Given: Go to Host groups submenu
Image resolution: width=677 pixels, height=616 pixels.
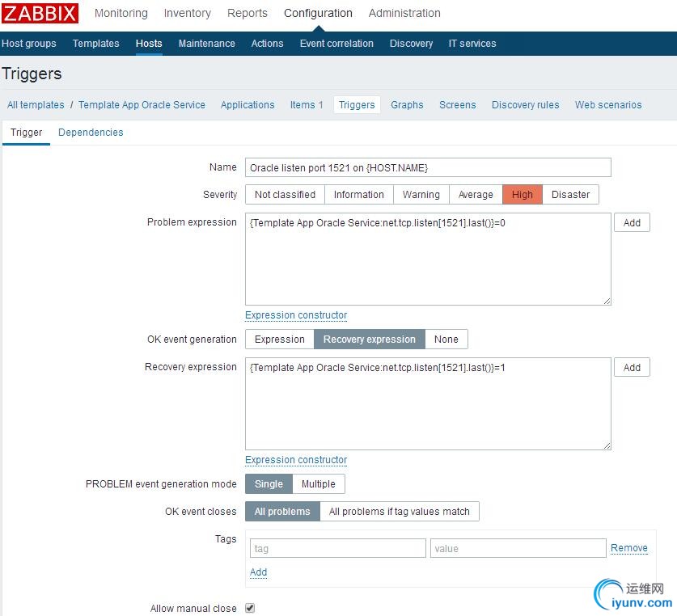Looking at the screenshot, I should [29, 43].
